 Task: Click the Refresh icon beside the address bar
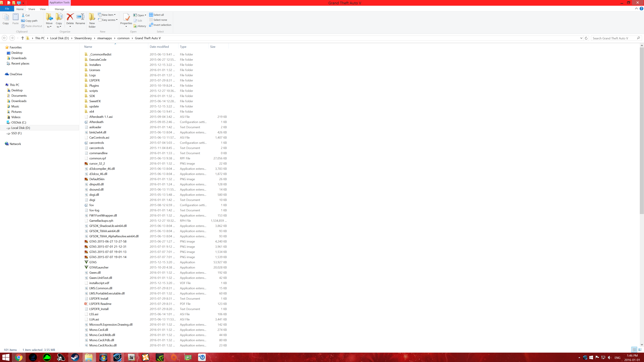586,38
